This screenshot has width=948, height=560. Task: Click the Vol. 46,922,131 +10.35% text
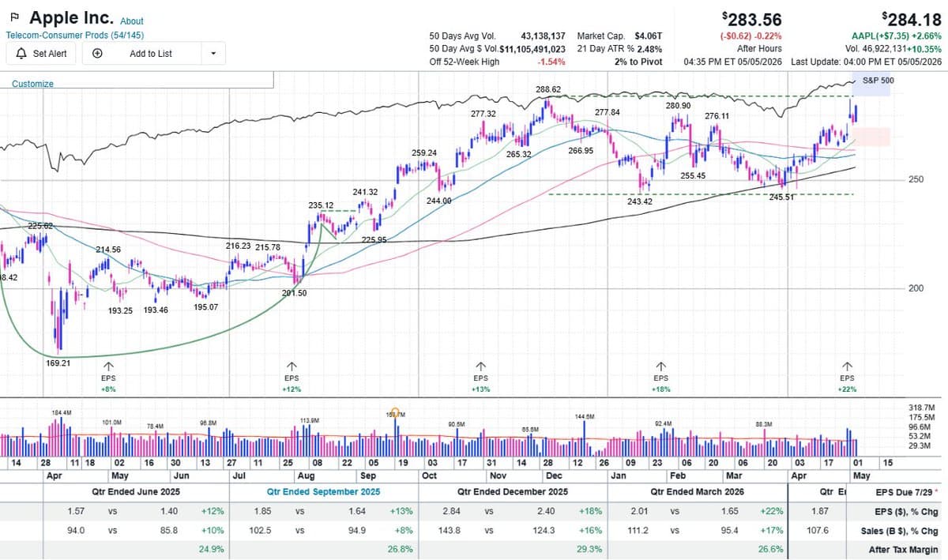893,49
